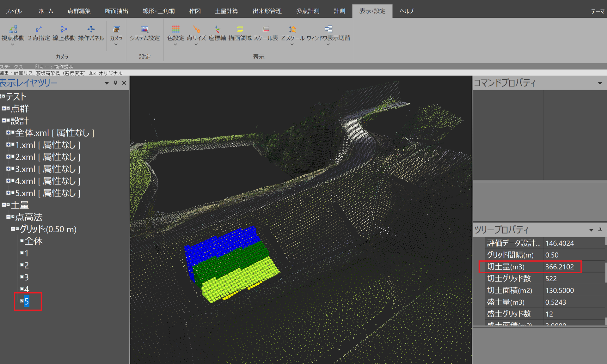Open the Zスケール dropdown arrow

tap(292, 45)
